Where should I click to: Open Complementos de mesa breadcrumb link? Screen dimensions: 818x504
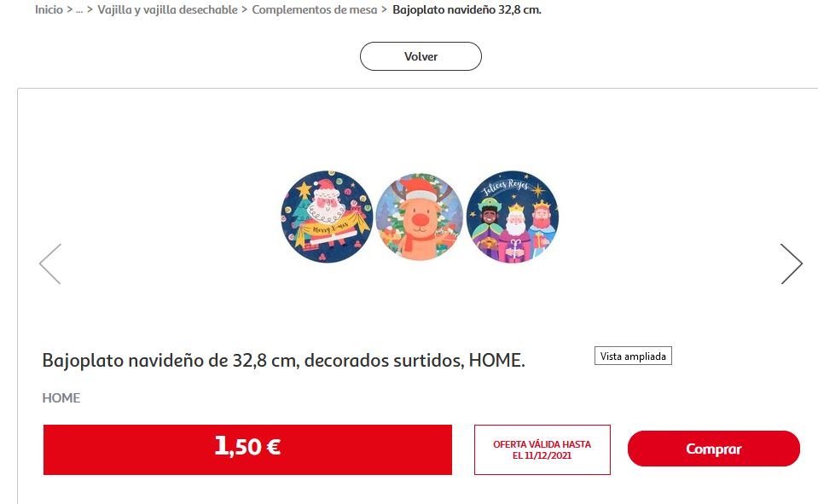[x=315, y=9]
